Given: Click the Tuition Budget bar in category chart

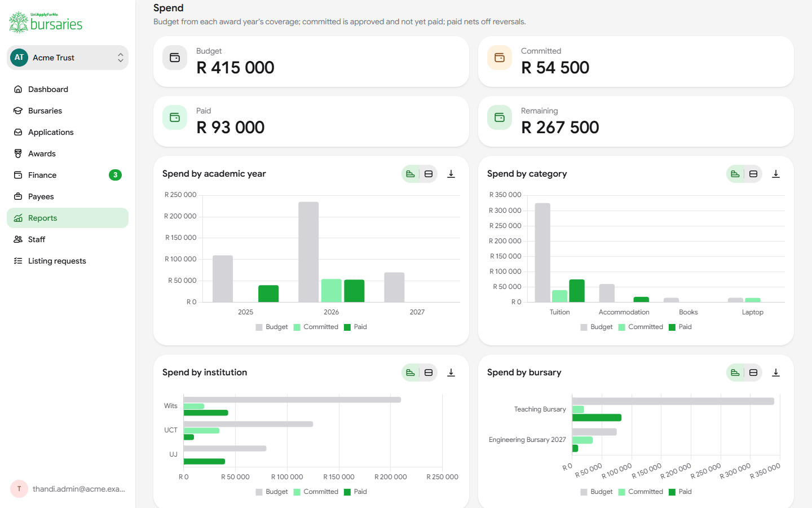Looking at the screenshot, I should 542,252.
